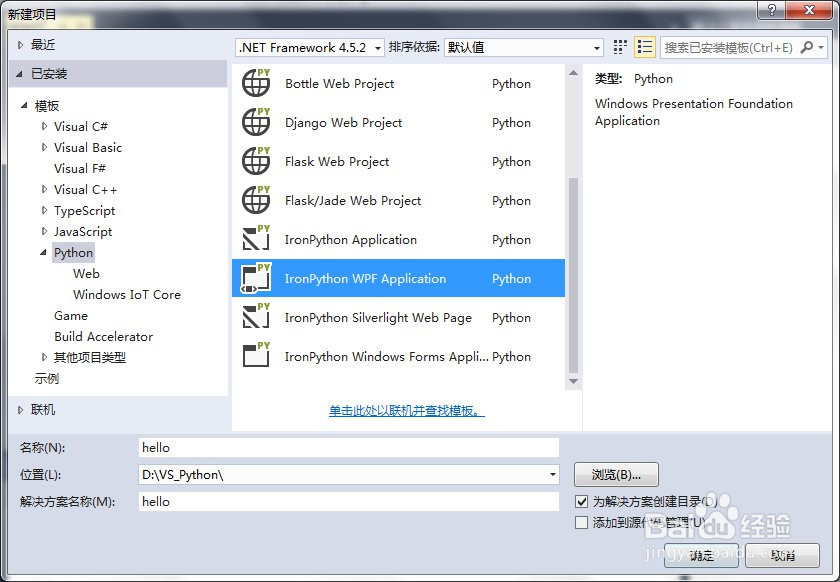Screen dimensions: 840x582
Task: Click the Flask/Jade Web Project globe icon
Action: (256, 200)
